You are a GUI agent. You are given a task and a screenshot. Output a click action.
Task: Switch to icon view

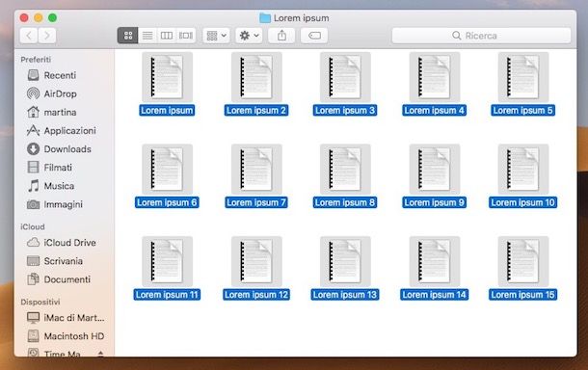(128, 36)
